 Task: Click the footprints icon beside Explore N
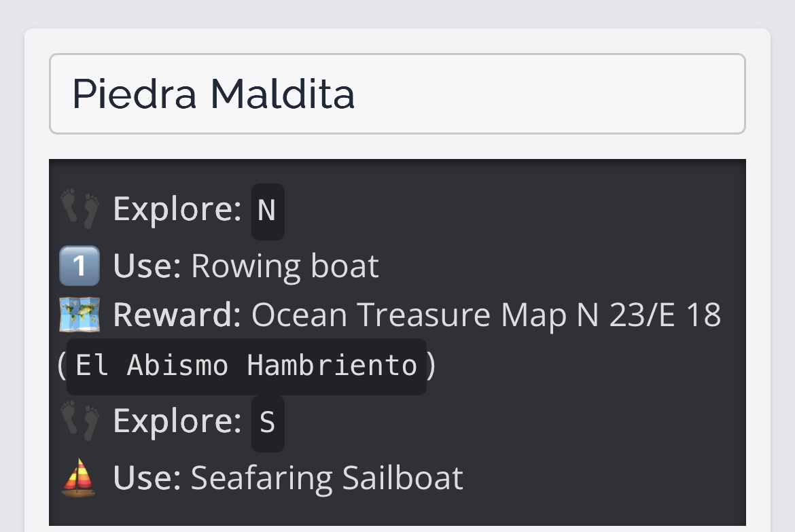[x=79, y=210]
